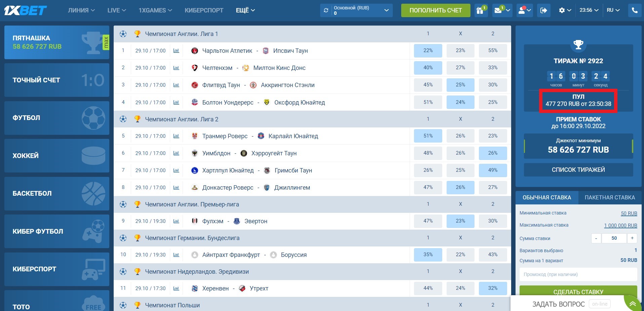Select 22% home win for Charlton Athletic
This screenshot has height=311, width=644.
pos(428,51)
